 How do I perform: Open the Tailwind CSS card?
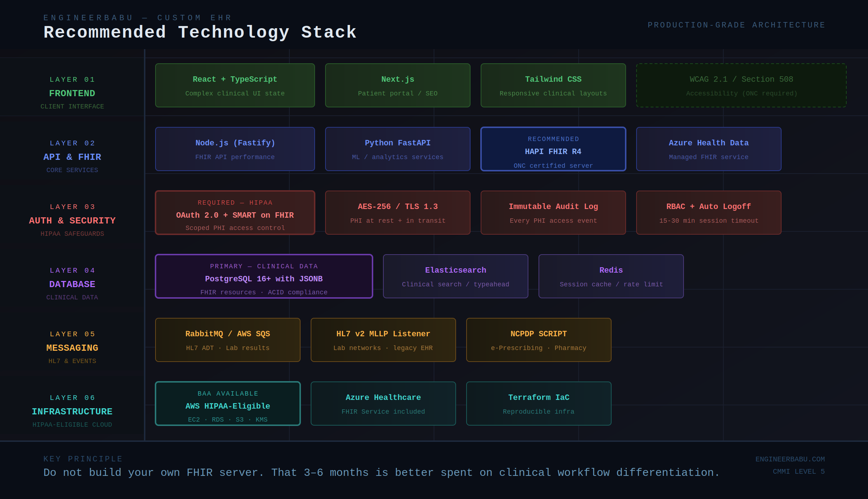pyautogui.click(x=553, y=85)
